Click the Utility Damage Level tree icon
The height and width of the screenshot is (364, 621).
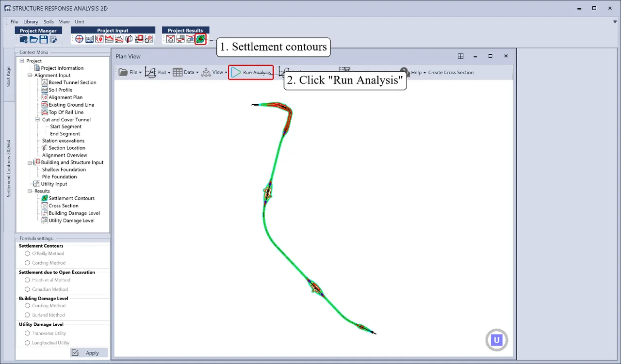tap(45, 221)
